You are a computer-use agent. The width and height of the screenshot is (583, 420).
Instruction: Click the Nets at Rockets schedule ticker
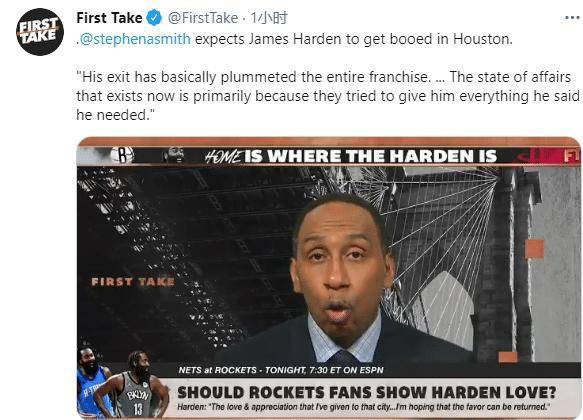click(x=281, y=370)
